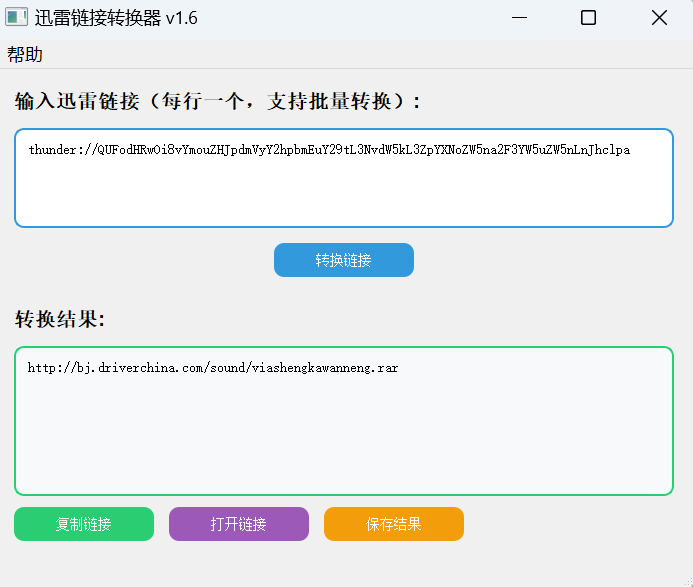693x587 pixels.
Task: Click the purple 打开链接 button
Action: (x=238, y=524)
